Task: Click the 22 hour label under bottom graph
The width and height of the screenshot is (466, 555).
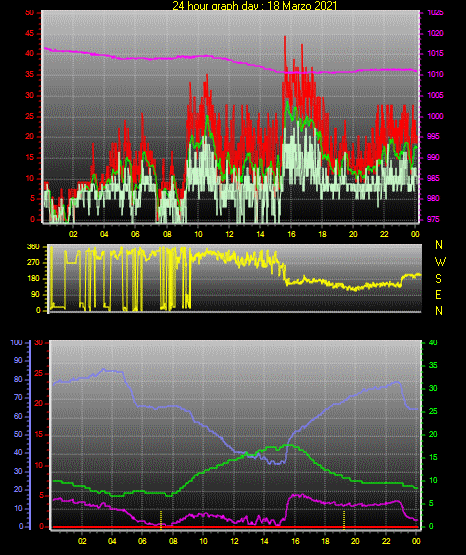Action: click(386, 541)
